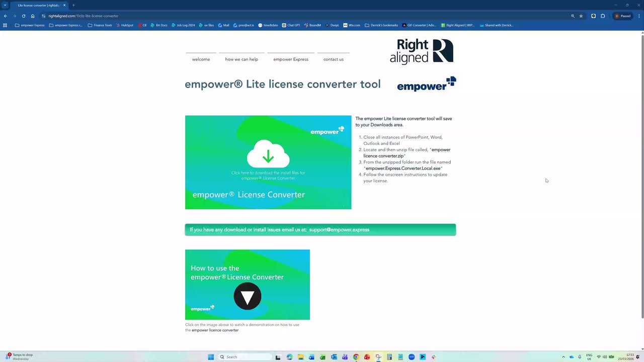Click the support@empower.express email link

point(339,230)
